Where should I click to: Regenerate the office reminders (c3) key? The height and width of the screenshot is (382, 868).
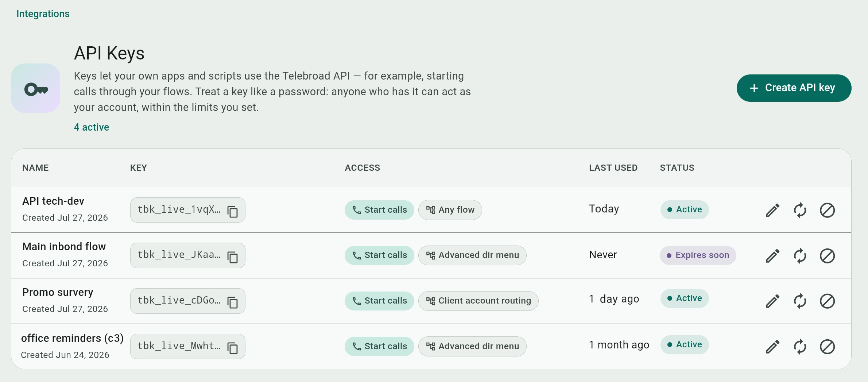[800, 347]
